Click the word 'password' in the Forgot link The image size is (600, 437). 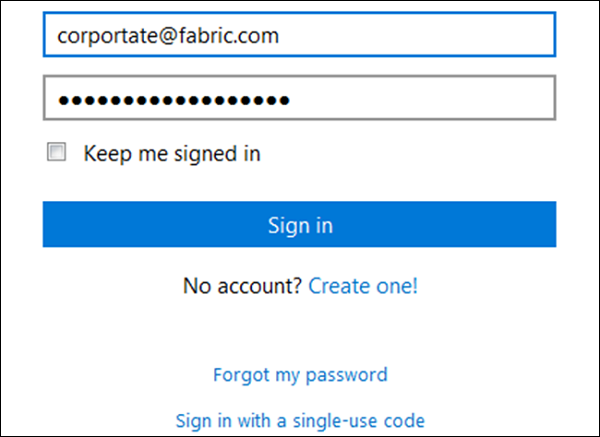[x=347, y=375]
